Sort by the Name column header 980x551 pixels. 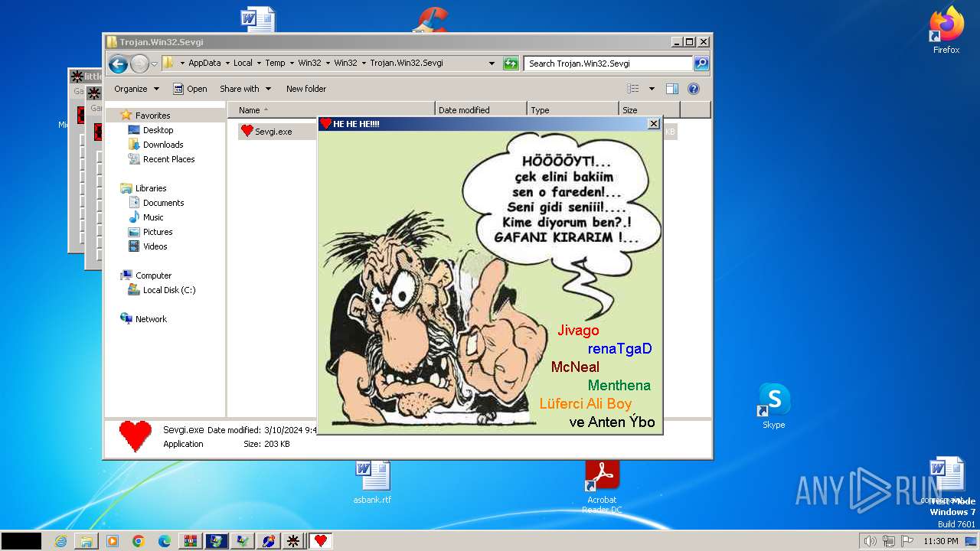[331, 110]
